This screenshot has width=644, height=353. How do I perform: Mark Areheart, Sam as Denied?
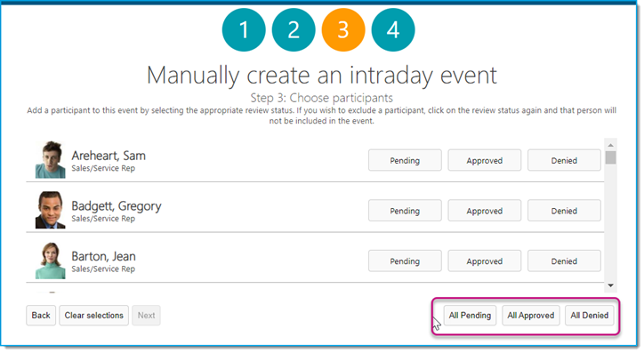[564, 160]
